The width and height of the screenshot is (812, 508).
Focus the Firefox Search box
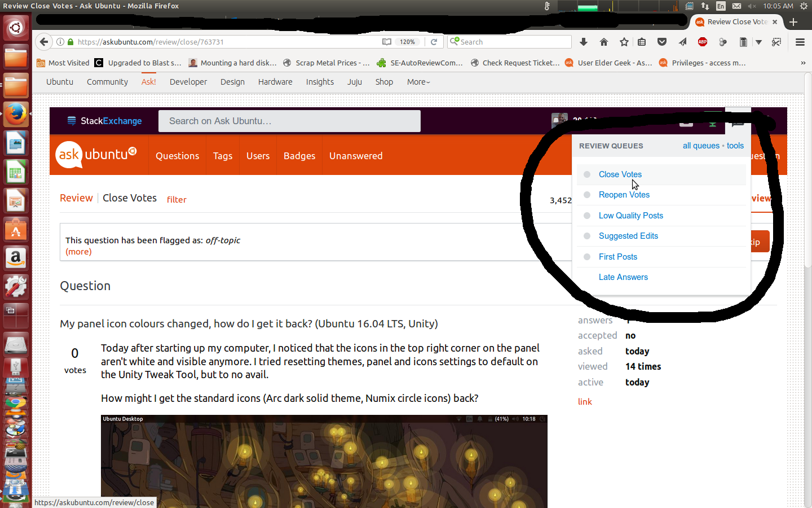[x=510, y=42]
